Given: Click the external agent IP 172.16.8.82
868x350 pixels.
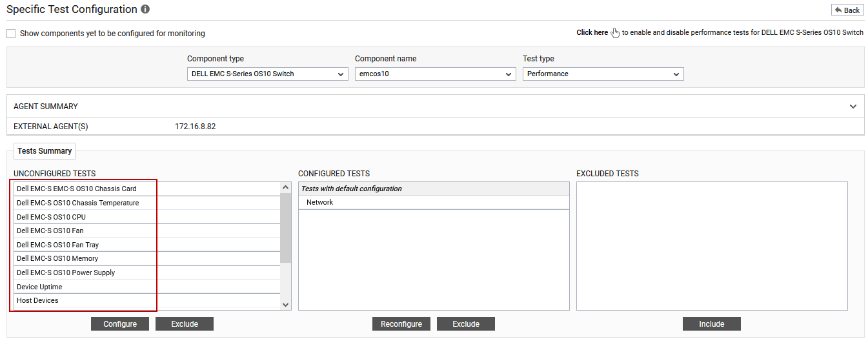Looking at the screenshot, I should coord(196,127).
